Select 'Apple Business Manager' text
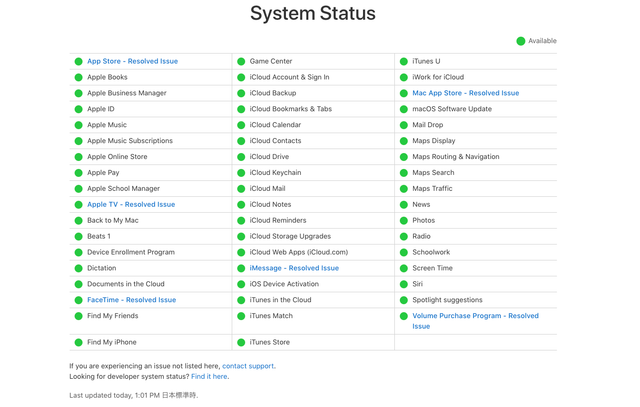The image size is (640, 407). point(127,93)
